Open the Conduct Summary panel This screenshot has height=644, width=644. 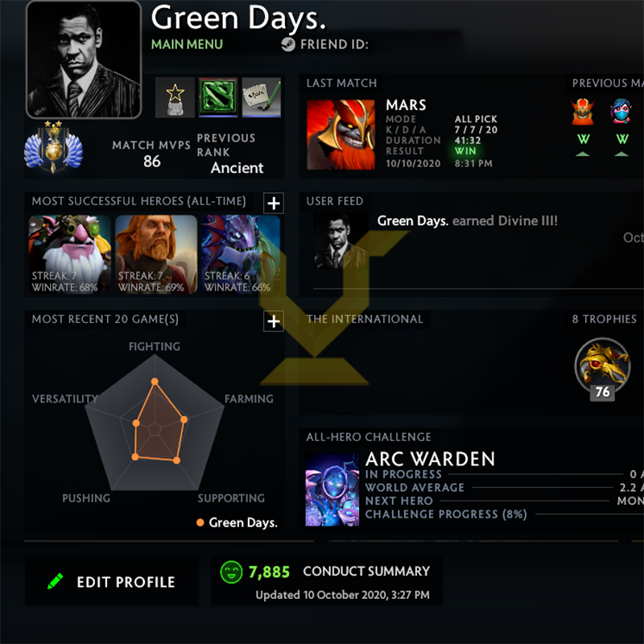pyautogui.click(x=327, y=580)
